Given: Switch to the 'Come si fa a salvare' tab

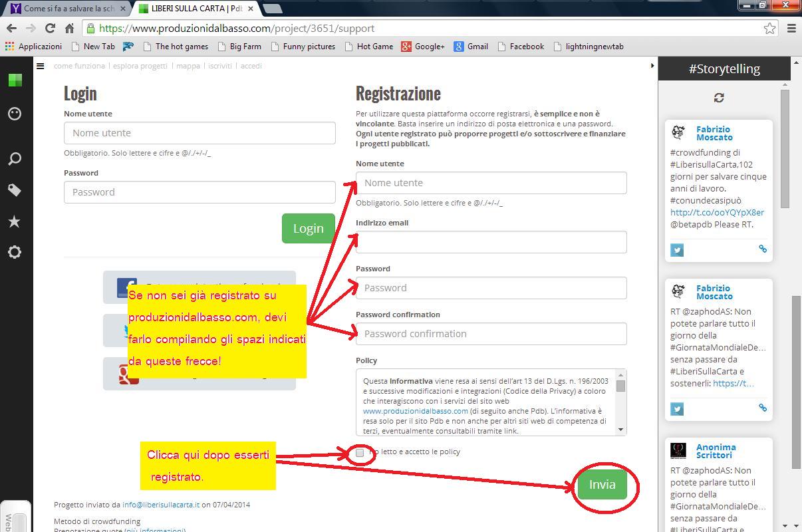Looking at the screenshot, I should click(67, 9).
